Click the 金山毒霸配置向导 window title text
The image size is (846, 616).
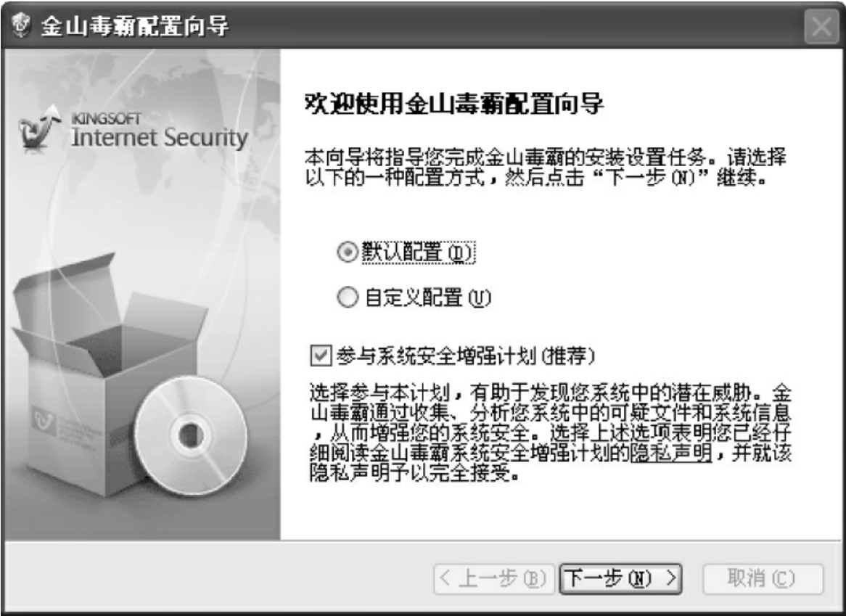pos(134,26)
